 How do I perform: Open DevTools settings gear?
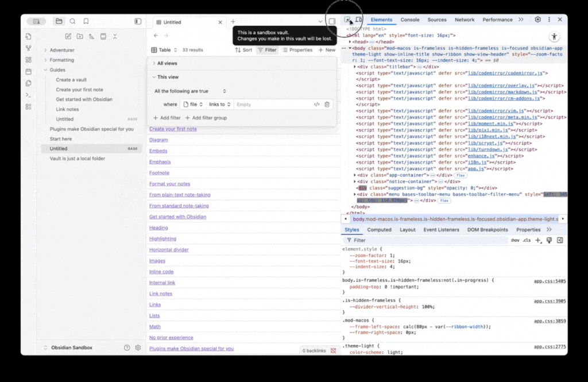[537, 20]
